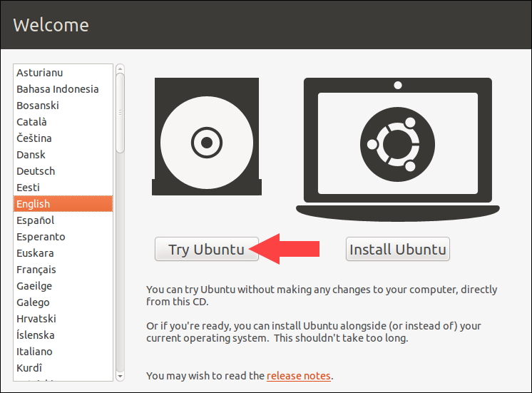Select Català language
The height and width of the screenshot is (393, 532).
63,122
